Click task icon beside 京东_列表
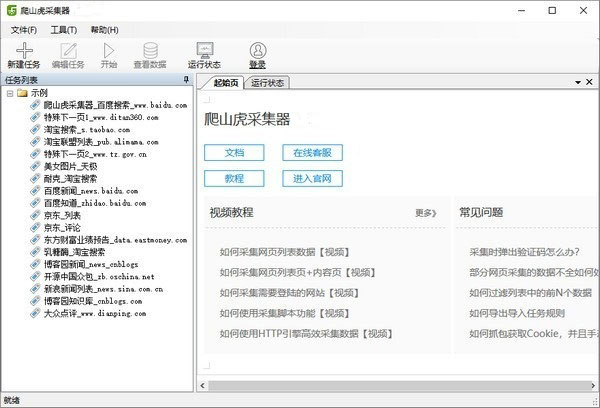600x408 pixels. tap(35, 215)
